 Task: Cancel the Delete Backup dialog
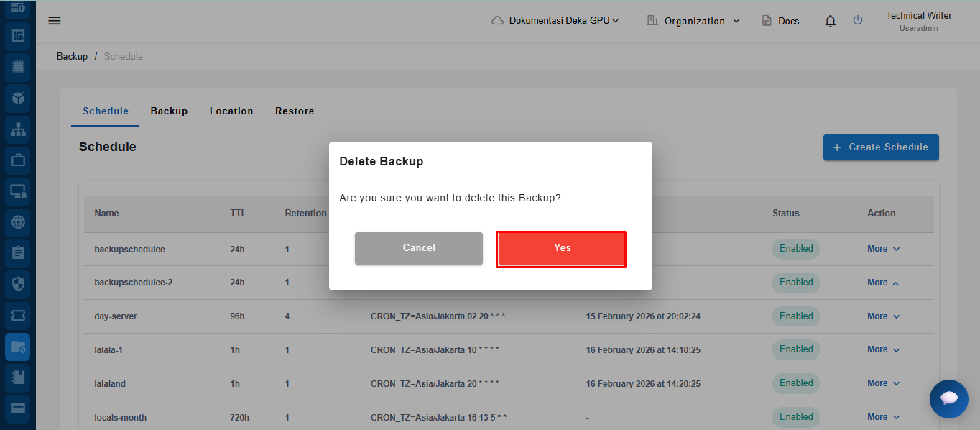click(x=419, y=248)
